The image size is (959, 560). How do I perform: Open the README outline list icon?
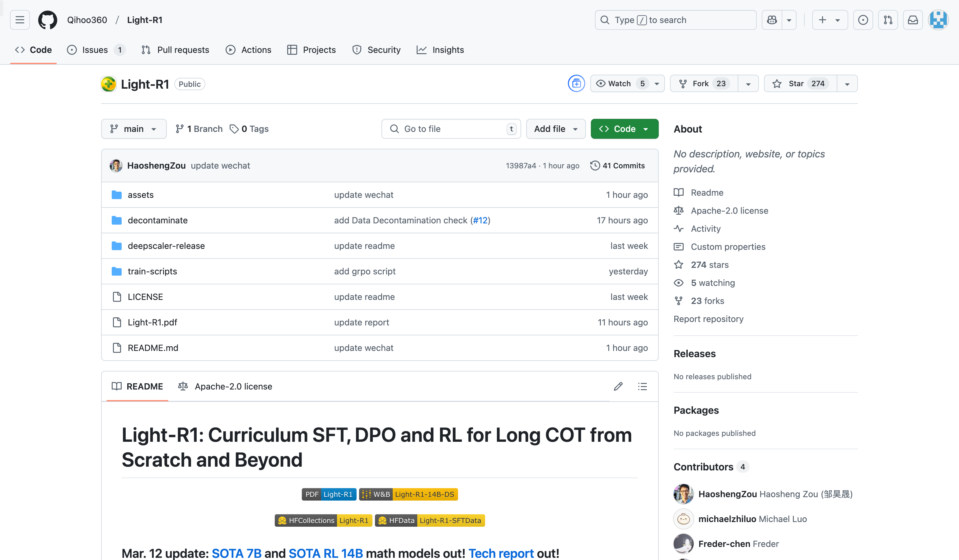point(642,386)
